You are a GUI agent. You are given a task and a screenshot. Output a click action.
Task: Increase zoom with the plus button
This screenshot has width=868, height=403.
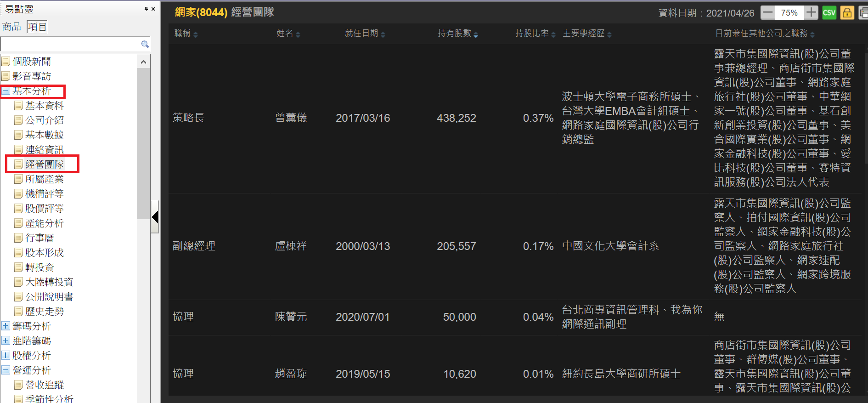pyautogui.click(x=812, y=12)
